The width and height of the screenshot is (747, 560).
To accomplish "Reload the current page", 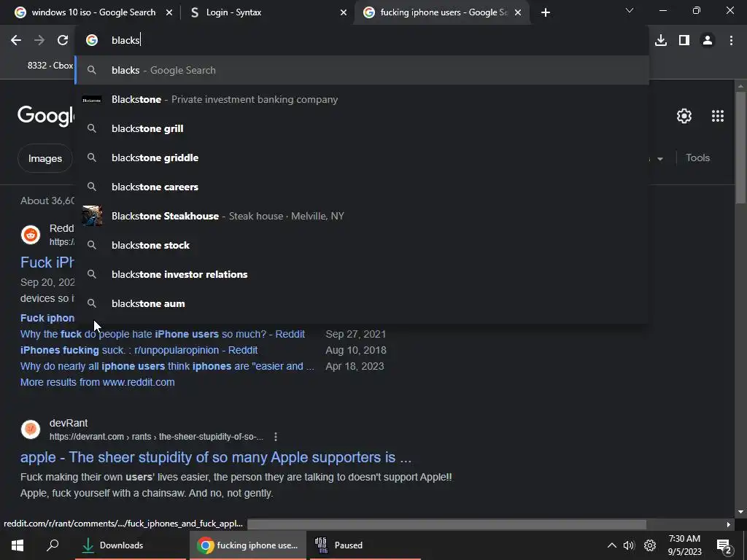I will [63, 41].
